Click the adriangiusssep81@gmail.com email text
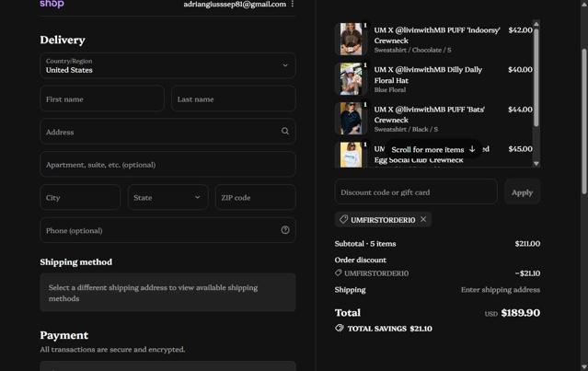Screen dimensions: 588x371 tap(235, 4)
